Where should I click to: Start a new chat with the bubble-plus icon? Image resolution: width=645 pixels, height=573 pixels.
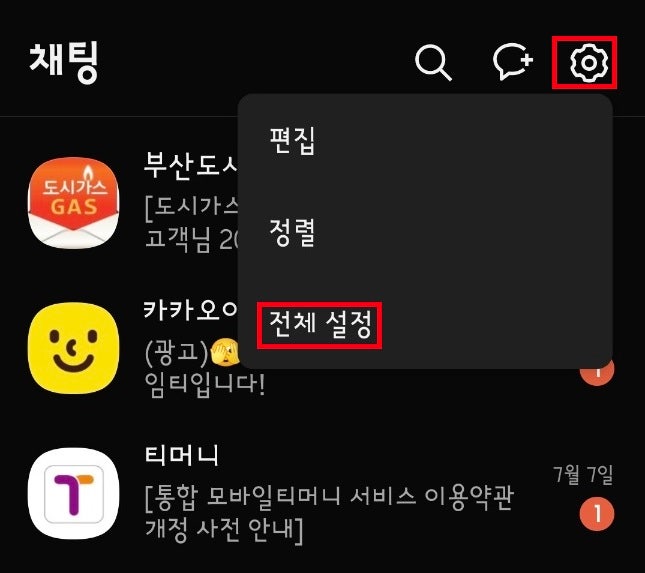[x=513, y=62]
